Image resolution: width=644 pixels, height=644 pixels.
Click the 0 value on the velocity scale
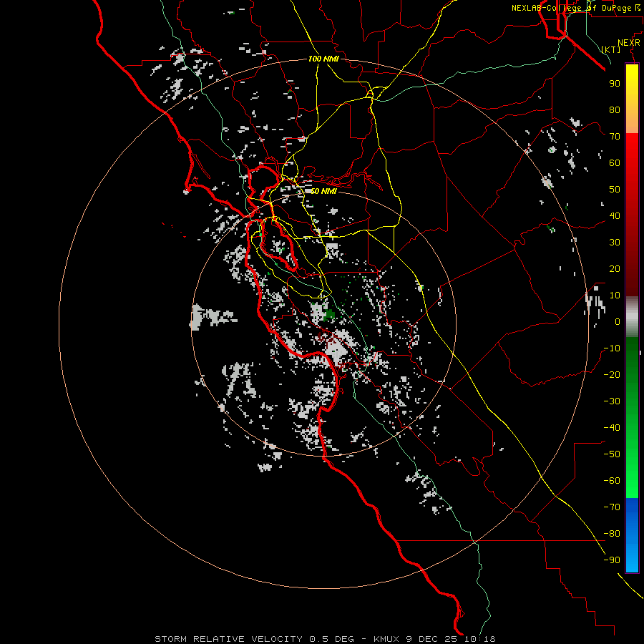tap(618, 322)
